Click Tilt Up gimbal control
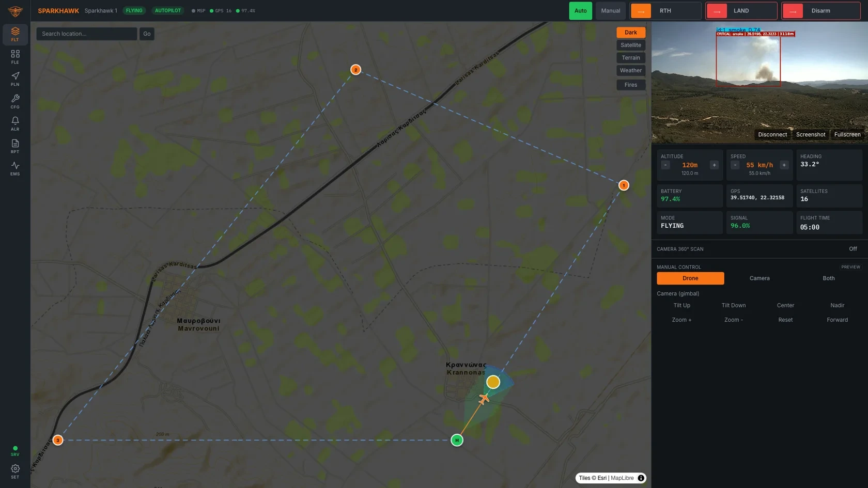This screenshot has height=488, width=868. coord(682,305)
